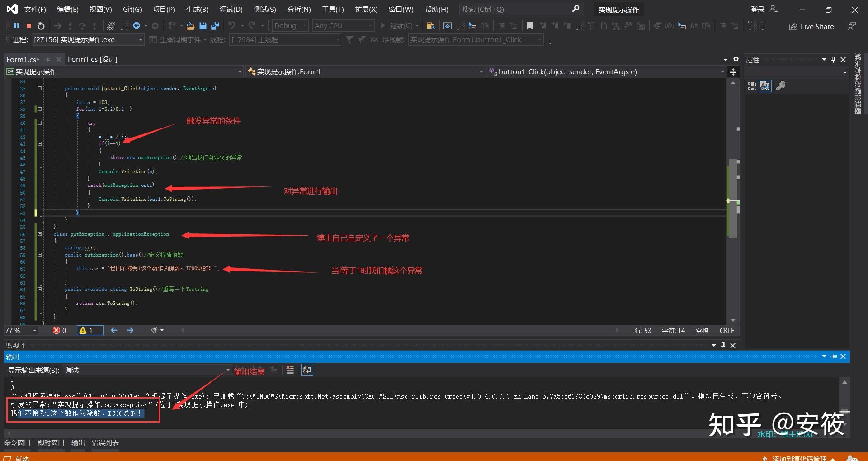This screenshot has height=461, width=868.
Task: Open property pages wrench icon
Action: click(781, 86)
